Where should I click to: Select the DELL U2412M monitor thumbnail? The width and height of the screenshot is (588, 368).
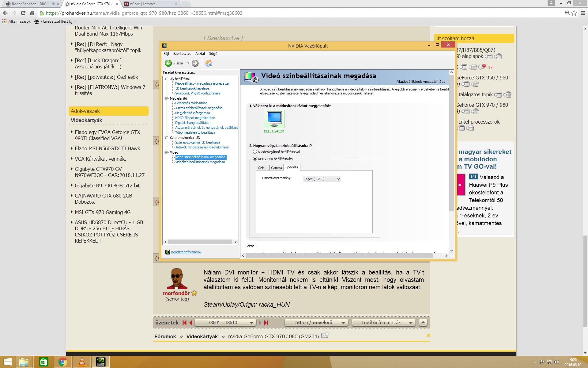(x=274, y=119)
